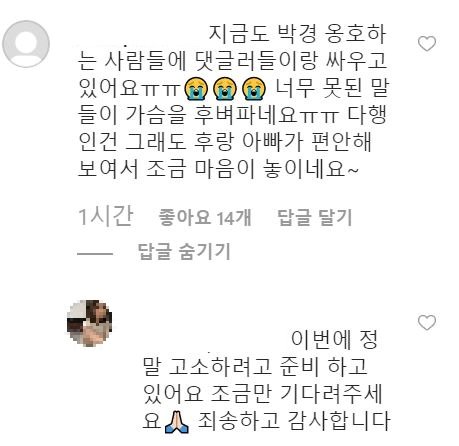Like the first comment with heart icon
This screenshot has width=459, height=446.
[427, 44]
